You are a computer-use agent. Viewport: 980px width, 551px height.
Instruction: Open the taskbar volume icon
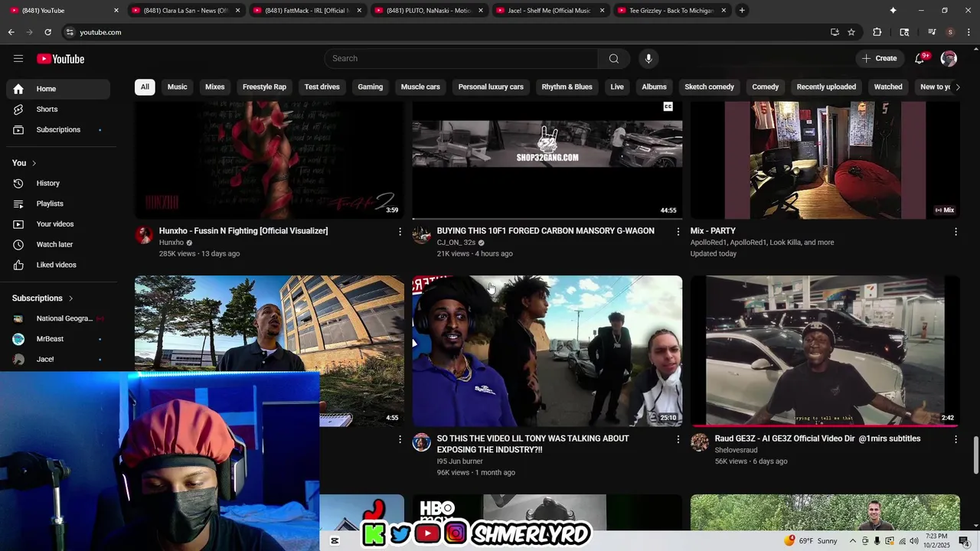(x=914, y=541)
